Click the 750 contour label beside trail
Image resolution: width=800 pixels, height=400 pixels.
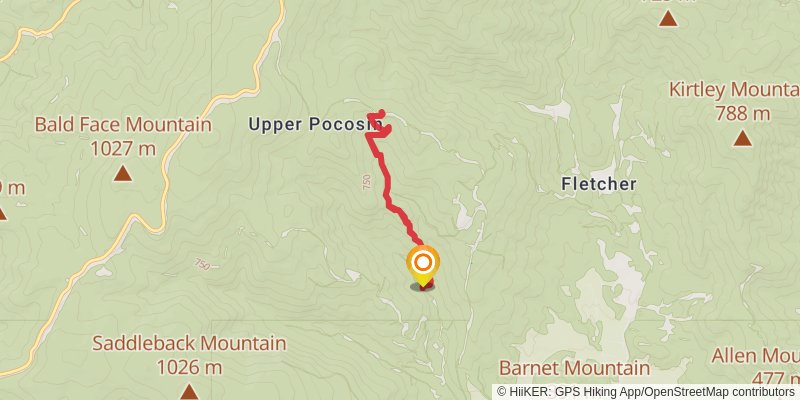pyautogui.click(x=367, y=182)
